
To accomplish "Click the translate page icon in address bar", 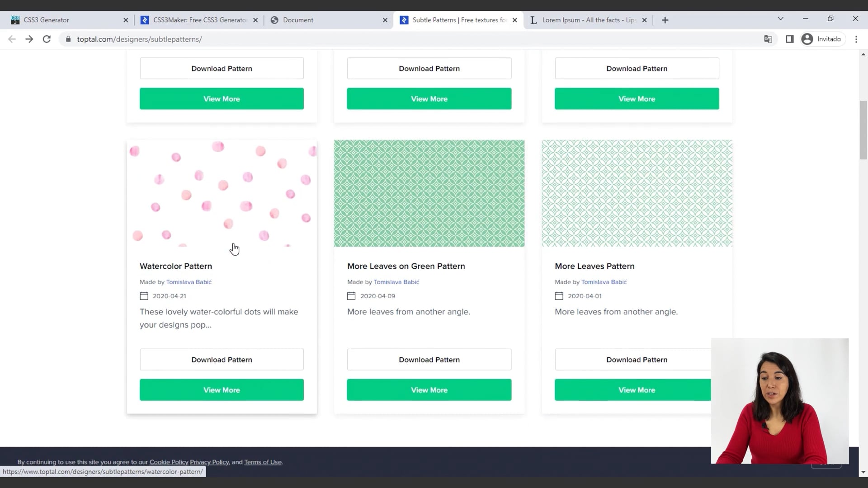I will point(768,39).
